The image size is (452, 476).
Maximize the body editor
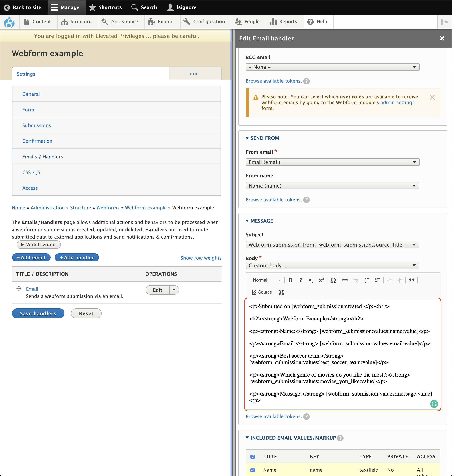point(281,292)
